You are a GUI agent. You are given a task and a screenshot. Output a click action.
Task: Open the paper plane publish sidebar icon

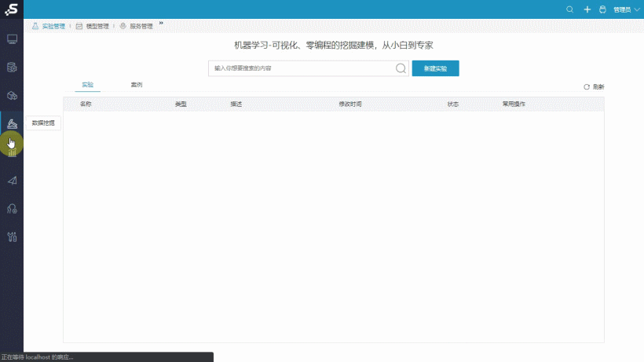tap(12, 180)
